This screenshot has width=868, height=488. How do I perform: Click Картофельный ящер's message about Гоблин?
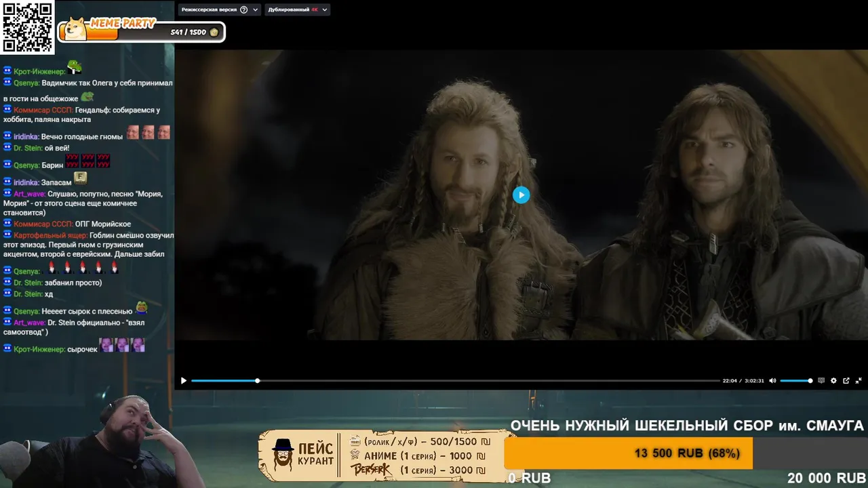[88, 245]
